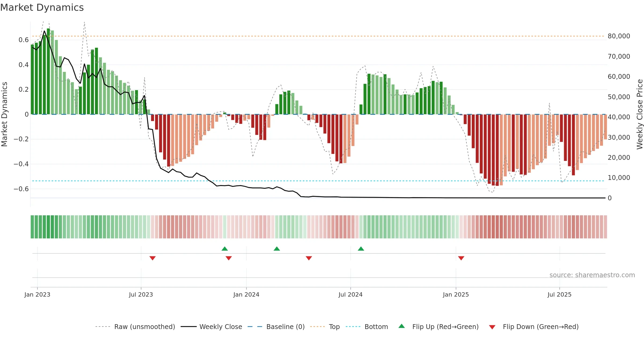Click the tallest dark green bar in early 2023
Viewport: 644px width, 362px height.
pyautogui.click(x=48, y=71)
